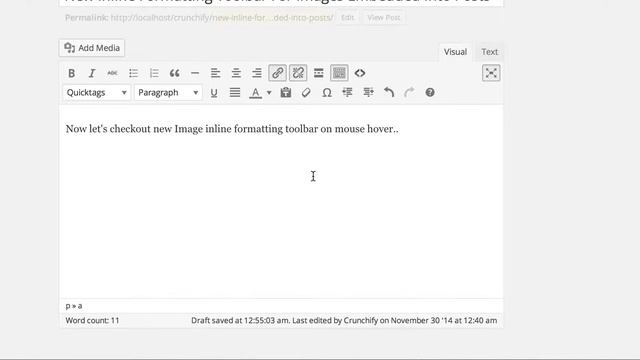This screenshot has height=360, width=640.
Task: Switch to the Visual editor tab
Action: (x=455, y=52)
